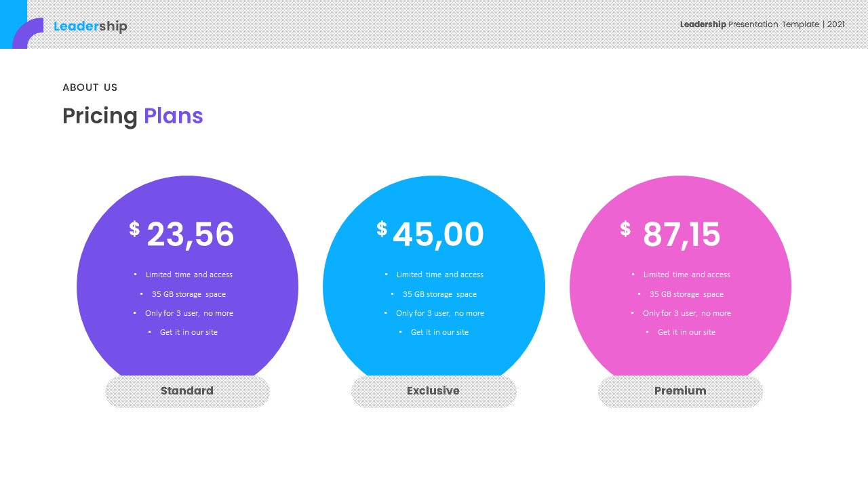Image resolution: width=868 pixels, height=488 pixels.
Task: Click the ABOUT US subtitle
Action: 90,87
